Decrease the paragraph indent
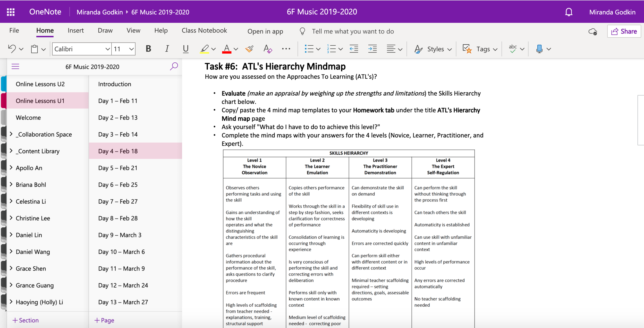 [x=354, y=49]
